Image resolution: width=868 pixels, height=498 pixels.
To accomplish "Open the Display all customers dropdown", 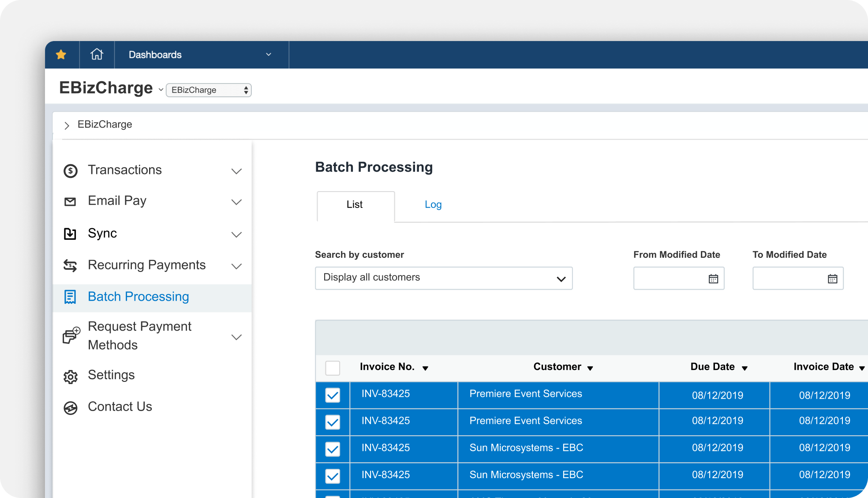I will pos(444,278).
